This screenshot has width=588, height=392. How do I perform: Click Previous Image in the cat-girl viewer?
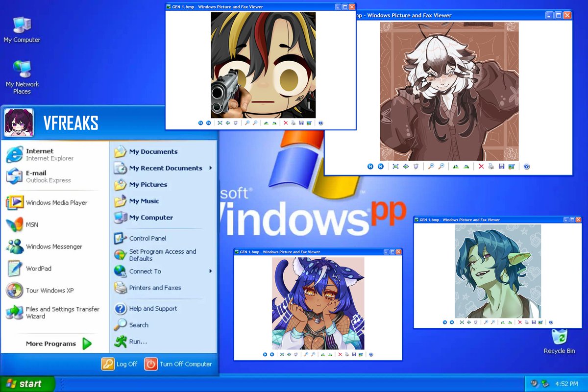[265, 354]
